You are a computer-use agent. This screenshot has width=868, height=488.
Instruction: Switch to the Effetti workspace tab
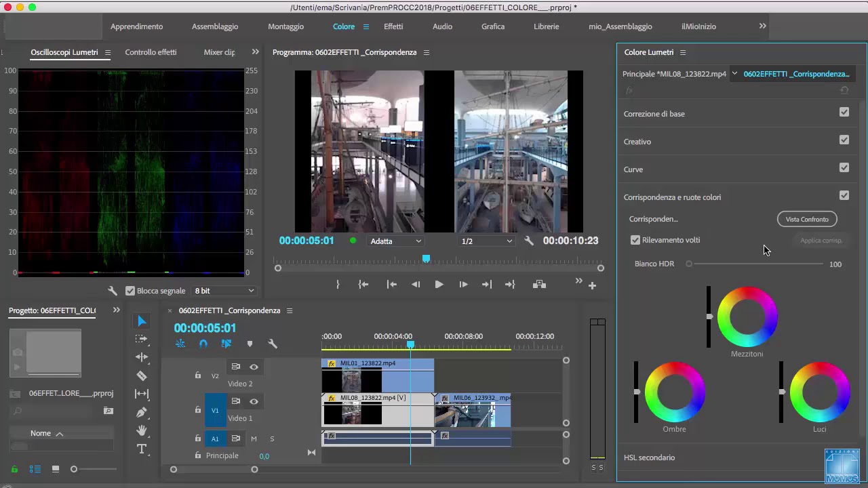(393, 26)
